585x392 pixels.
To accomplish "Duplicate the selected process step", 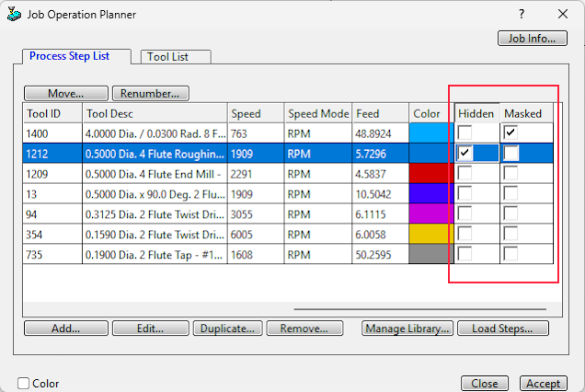I will pos(227,329).
